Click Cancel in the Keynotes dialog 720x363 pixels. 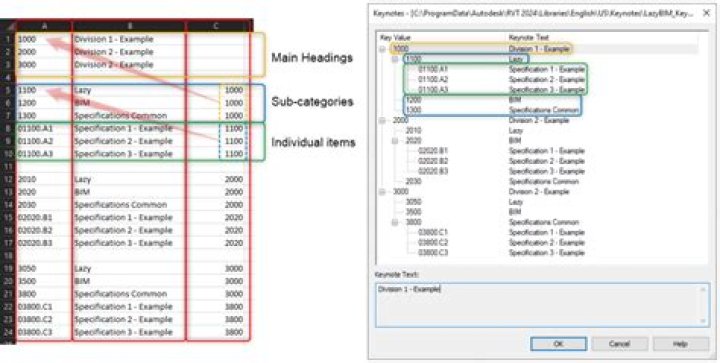(x=619, y=344)
